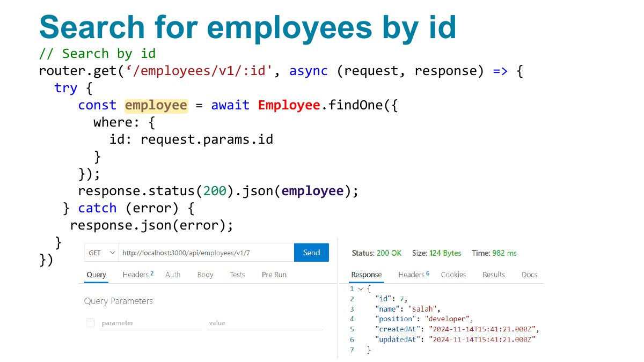Collapse the JSON response root object
The image size is (644, 362).
[361, 289]
